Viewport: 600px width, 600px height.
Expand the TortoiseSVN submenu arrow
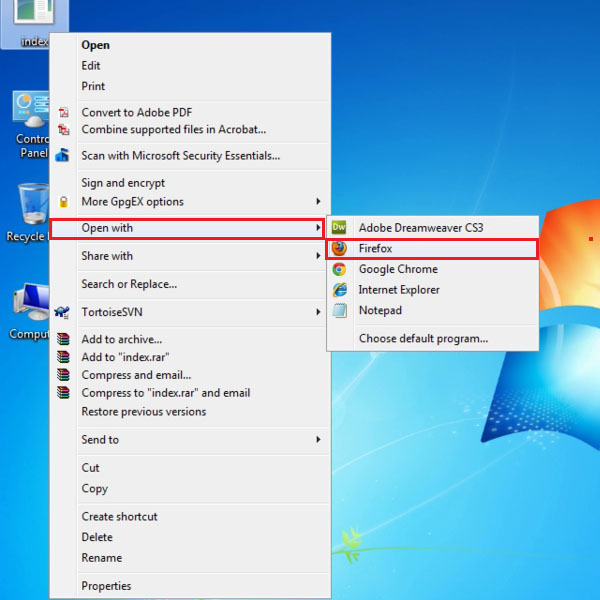click(x=318, y=312)
